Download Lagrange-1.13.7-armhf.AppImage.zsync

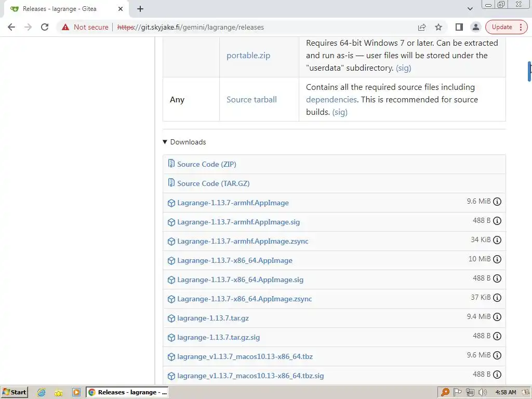pos(243,241)
